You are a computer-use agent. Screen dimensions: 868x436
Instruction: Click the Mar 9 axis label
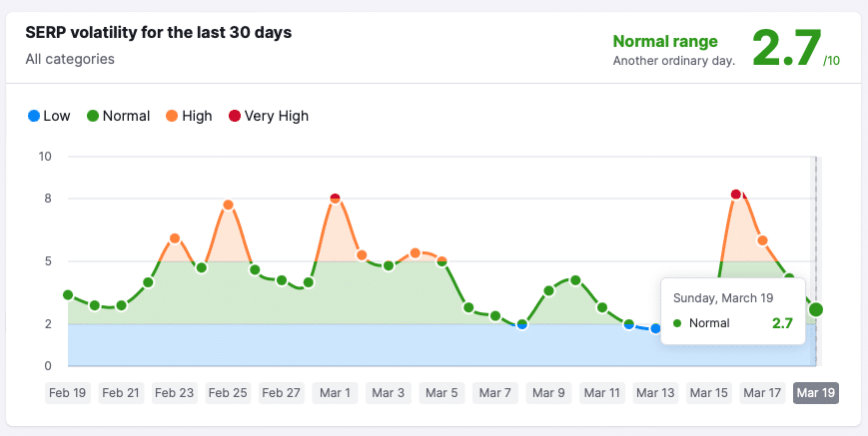[548, 393]
